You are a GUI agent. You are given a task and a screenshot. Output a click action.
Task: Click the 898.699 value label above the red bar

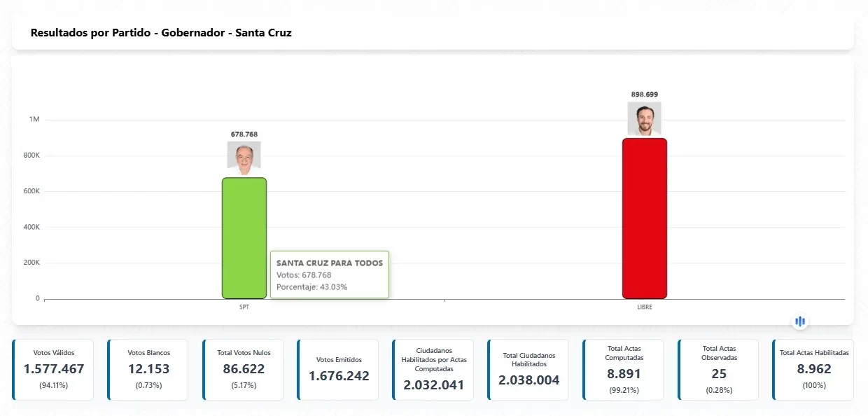644,94
